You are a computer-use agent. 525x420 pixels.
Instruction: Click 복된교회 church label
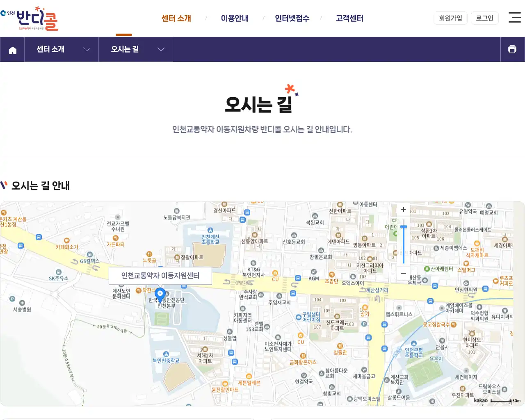coord(315,222)
